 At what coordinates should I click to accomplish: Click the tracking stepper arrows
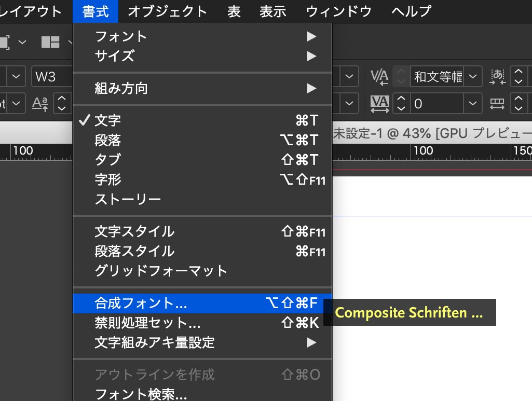coord(401,104)
